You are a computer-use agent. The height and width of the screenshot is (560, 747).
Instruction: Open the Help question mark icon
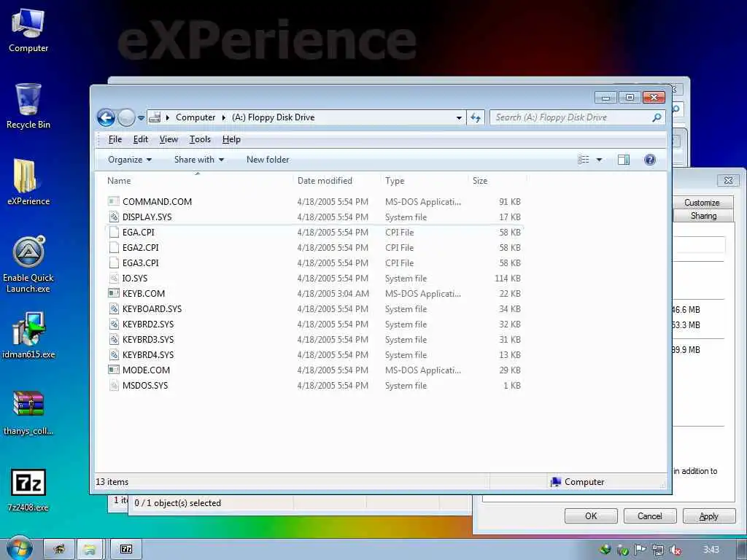(x=650, y=160)
